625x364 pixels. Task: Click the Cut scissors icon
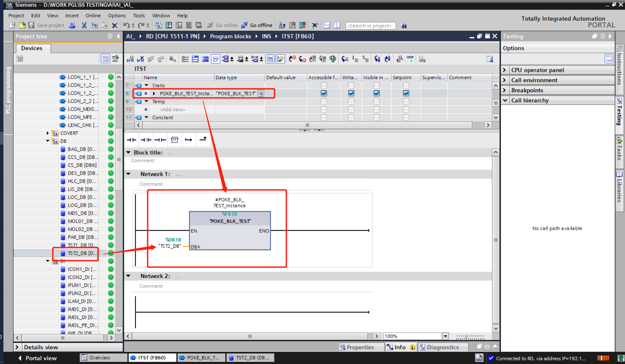pos(84,25)
